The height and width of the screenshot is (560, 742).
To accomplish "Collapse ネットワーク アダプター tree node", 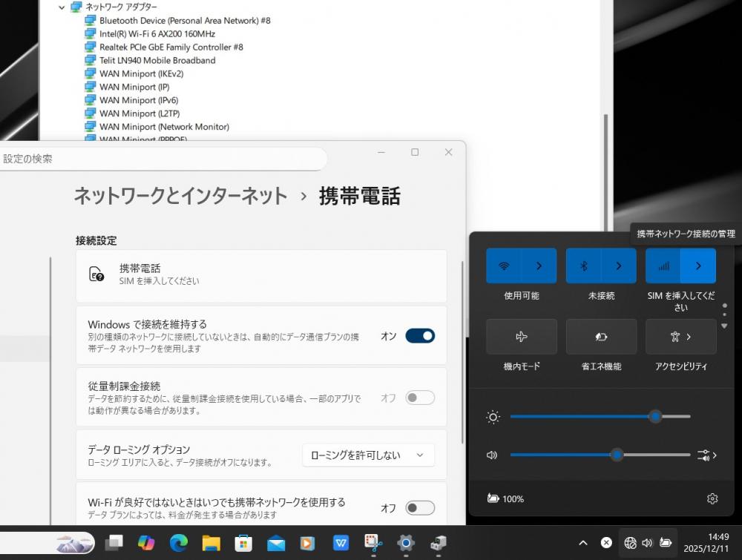I will 62,7.
